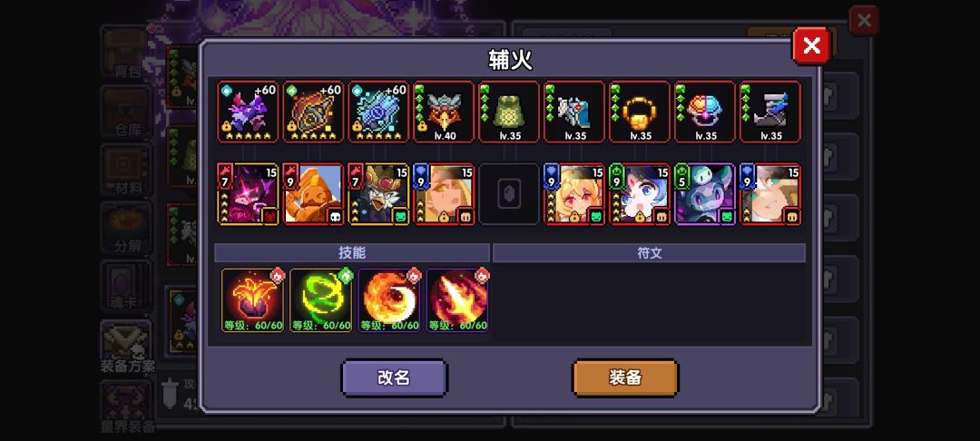Viewport: 980px width, 441px height.
Task: Select the orange shield equipment with +60
Action: [313, 112]
